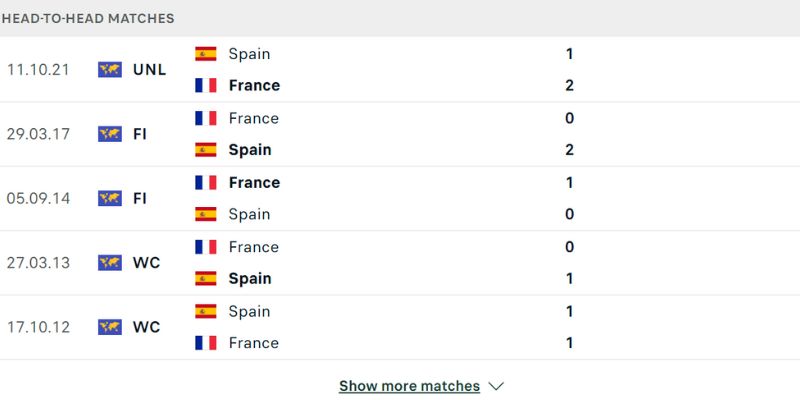The height and width of the screenshot is (400, 800).
Task: Click the France team name in 11.10.21 match
Action: (254, 86)
